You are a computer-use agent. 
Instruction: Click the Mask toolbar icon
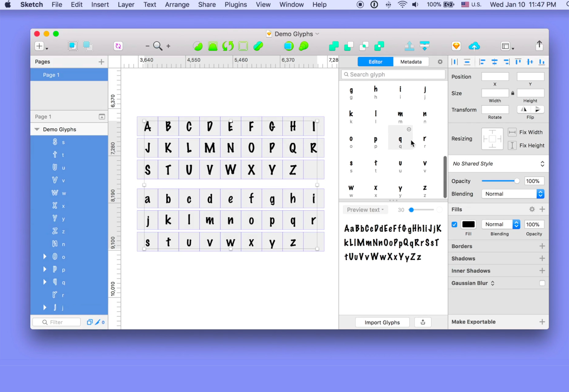288,46
